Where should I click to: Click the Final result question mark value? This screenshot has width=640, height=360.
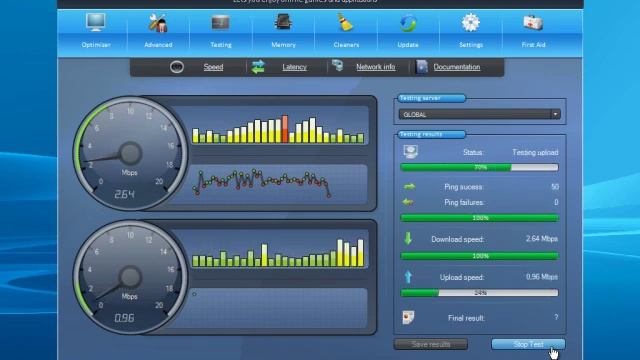tap(556, 317)
